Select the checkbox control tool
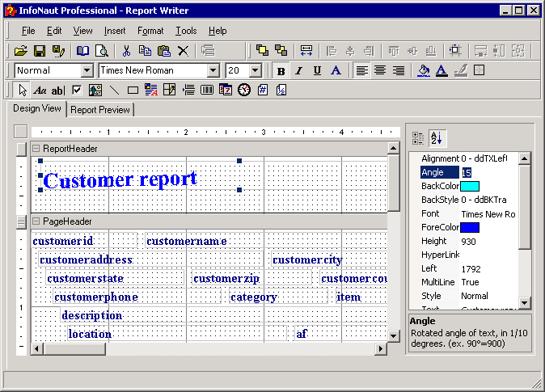Screen dimensions: 545x392 point(77,91)
